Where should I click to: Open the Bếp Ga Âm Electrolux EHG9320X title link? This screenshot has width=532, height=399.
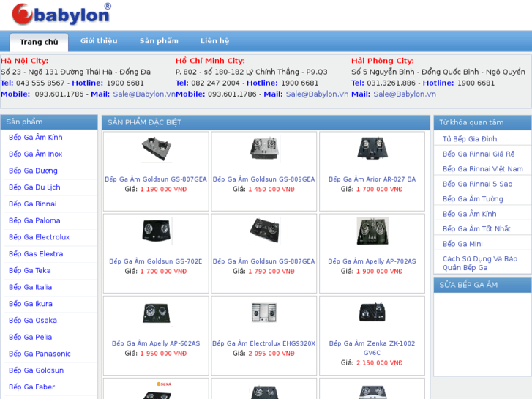click(x=264, y=343)
